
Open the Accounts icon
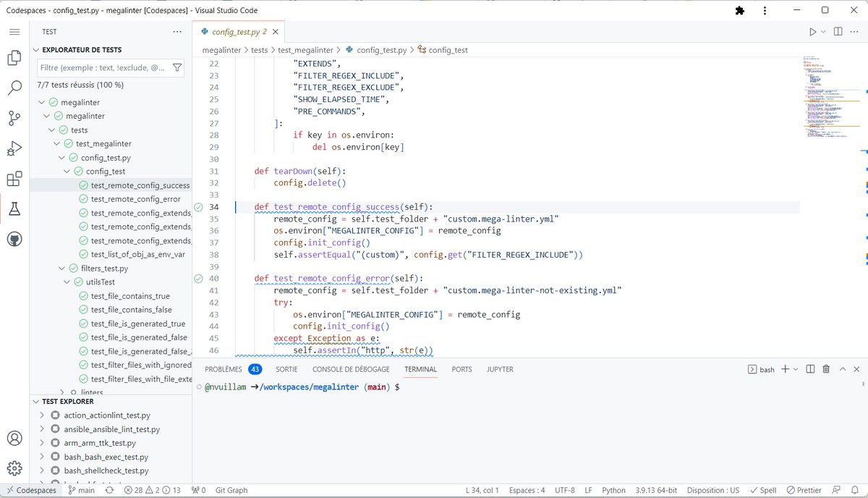tap(14, 438)
